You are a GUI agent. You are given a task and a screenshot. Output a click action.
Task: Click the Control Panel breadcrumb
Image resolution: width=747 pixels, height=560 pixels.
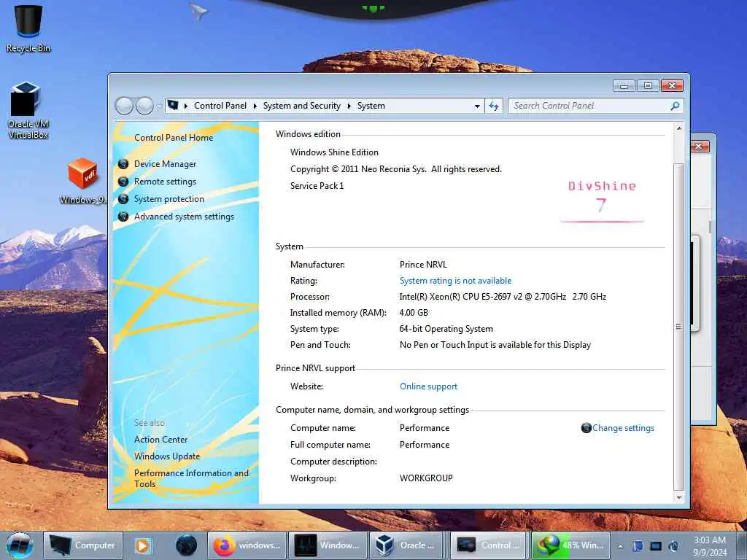click(220, 106)
